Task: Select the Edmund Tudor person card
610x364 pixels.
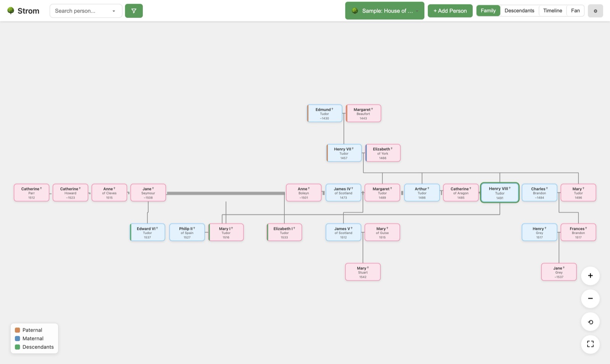Action: tap(324, 114)
